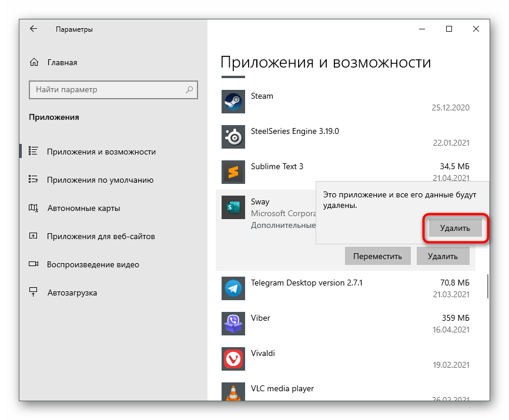509x420 pixels.
Task: Go back with the arrow icon
Action: tap(34, 29)
